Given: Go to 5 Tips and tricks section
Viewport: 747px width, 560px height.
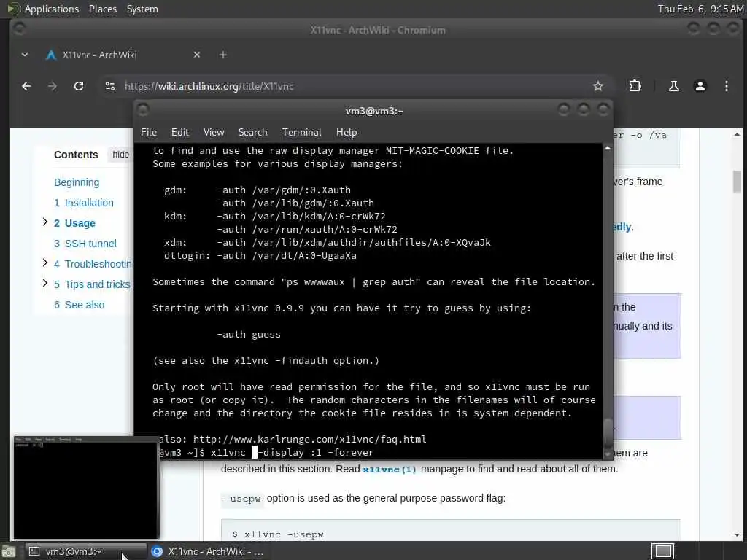Looking at the screenshot, I should [92, 285].
